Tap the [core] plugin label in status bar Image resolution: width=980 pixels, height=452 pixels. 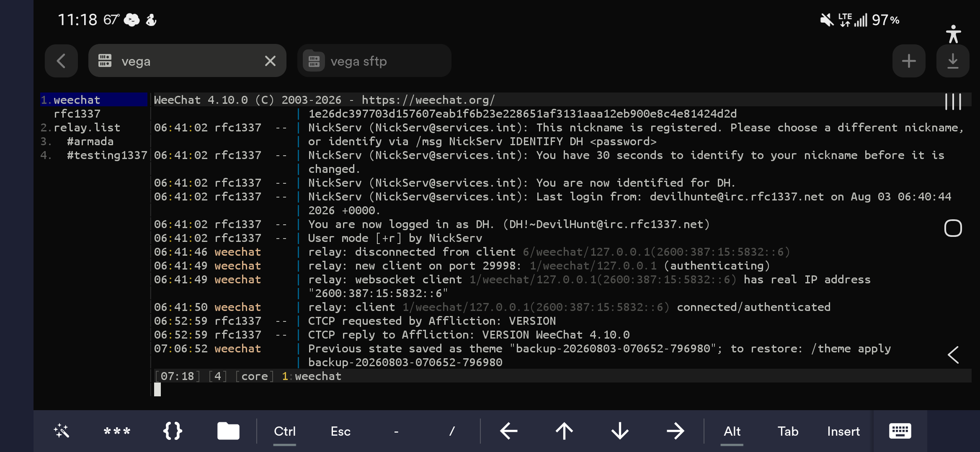click(x=255, y=376)
